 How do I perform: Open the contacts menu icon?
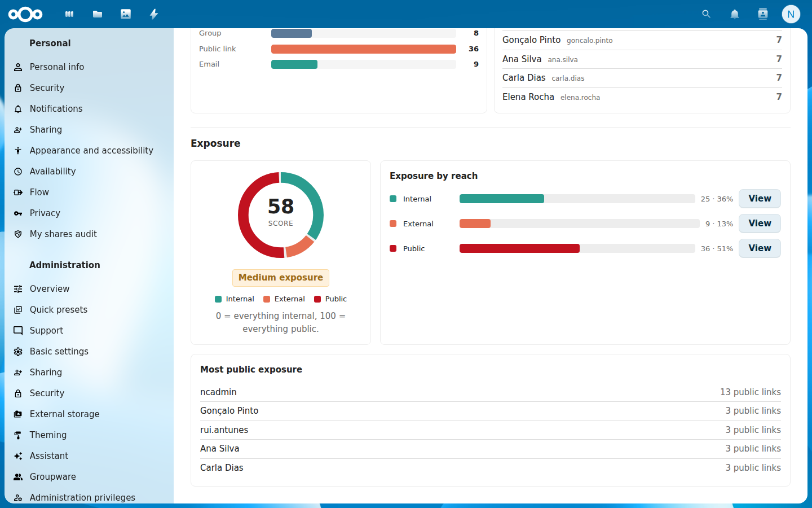(x=762, y=14)
